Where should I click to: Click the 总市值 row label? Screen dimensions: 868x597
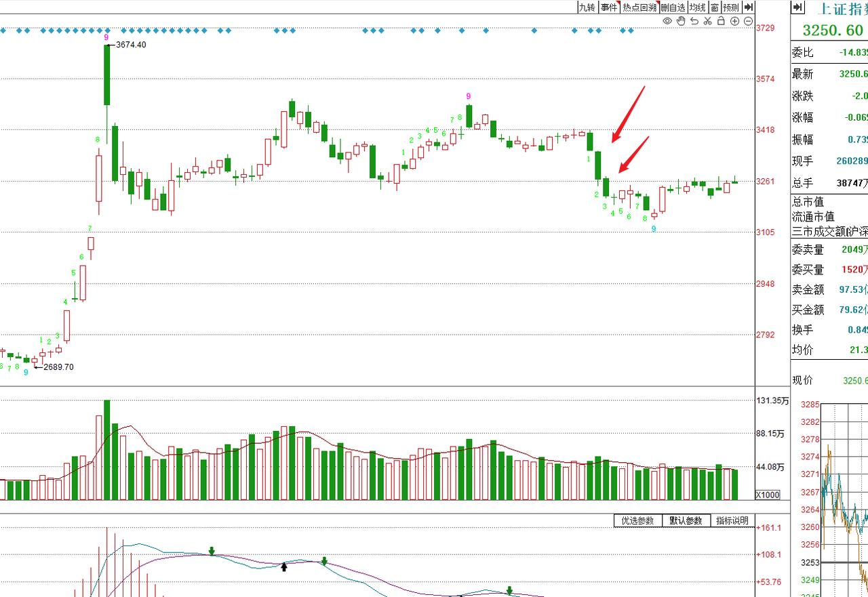[808, 202]
